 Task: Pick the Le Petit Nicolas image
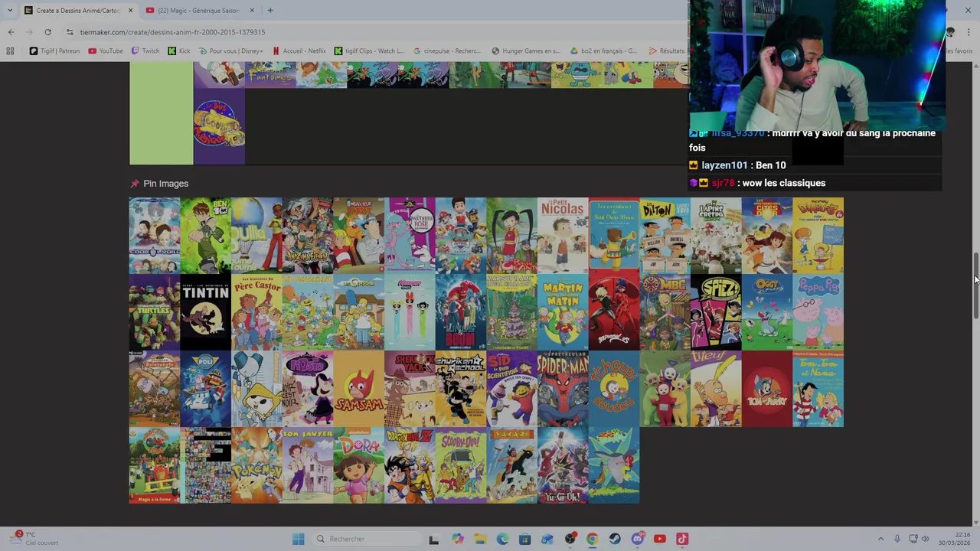point(563,236)
